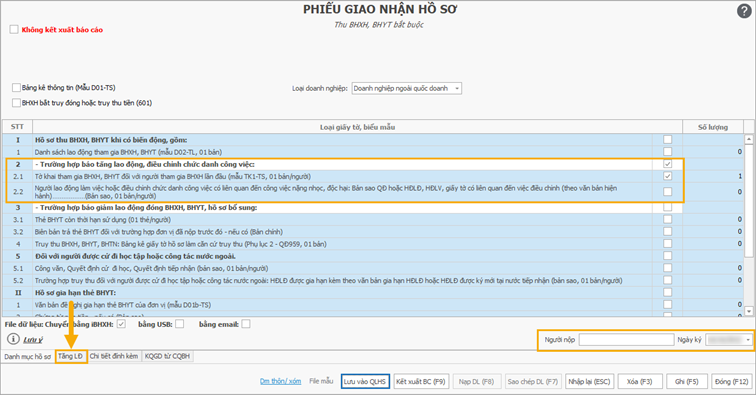Open the Loại doanh nghiệp dropdown
756x395 pixels.
click(x=456, y=88)
